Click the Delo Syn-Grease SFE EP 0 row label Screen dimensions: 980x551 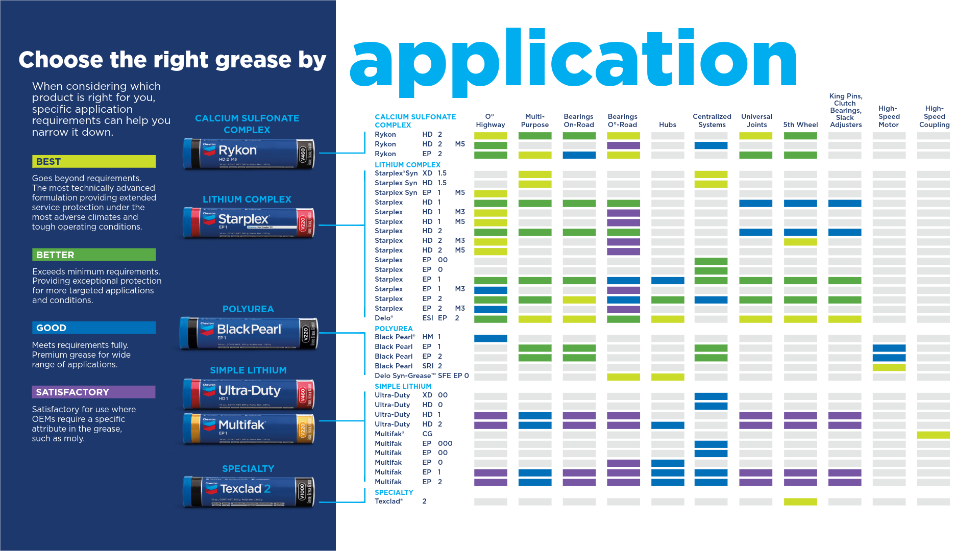(422, 376)
